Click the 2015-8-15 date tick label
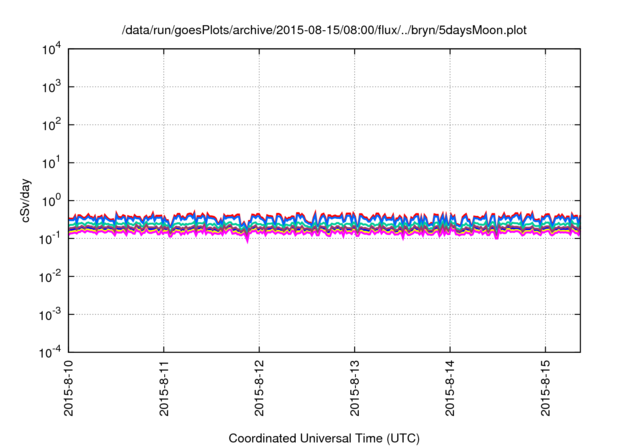This screenshot has width=640, height=448. pyautogui.click(x=545, y=388)
